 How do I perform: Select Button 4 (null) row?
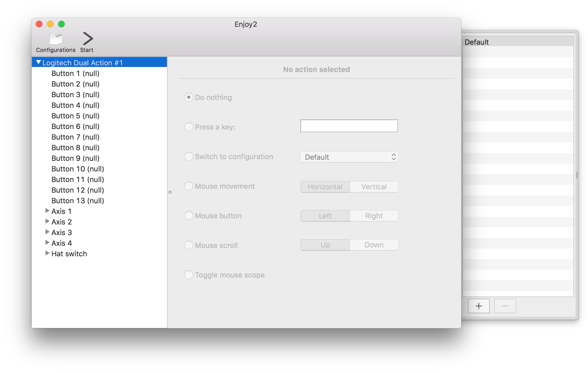pyautogui.click(x=99, y=105)
